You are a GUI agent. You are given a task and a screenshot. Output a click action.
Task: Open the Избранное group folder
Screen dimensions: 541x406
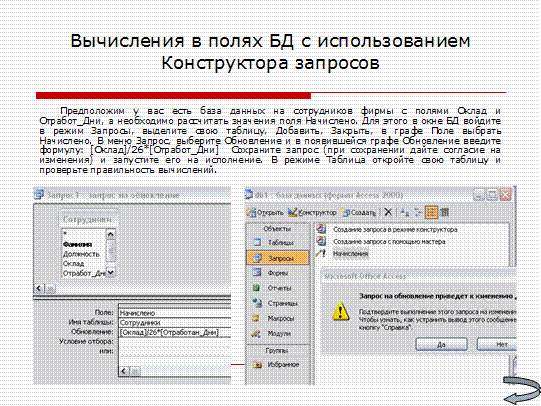click(277, 365)
